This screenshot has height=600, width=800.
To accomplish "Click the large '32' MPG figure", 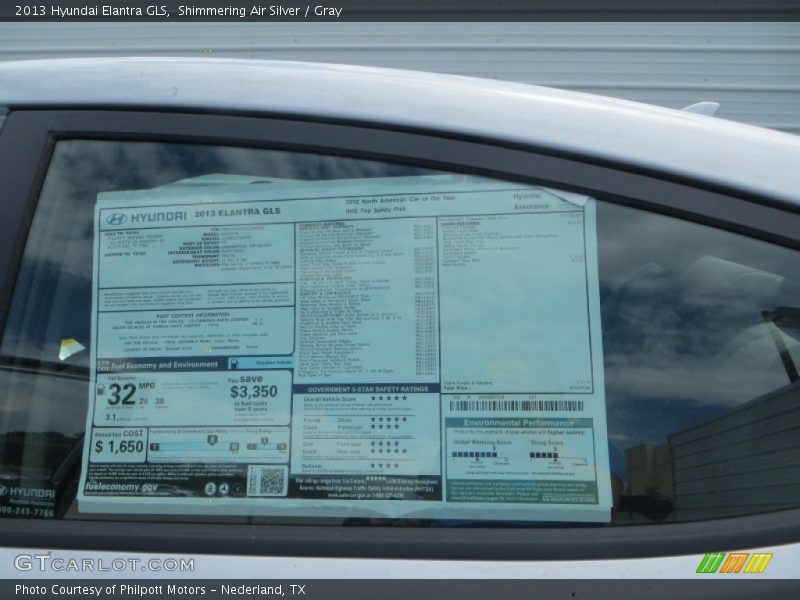I will (x=122, y=394).
